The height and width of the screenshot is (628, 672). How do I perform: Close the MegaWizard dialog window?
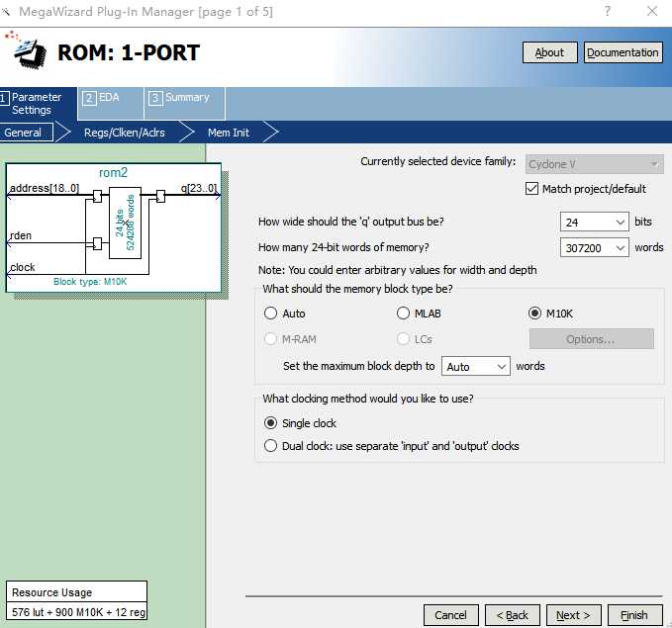point(652,11)
